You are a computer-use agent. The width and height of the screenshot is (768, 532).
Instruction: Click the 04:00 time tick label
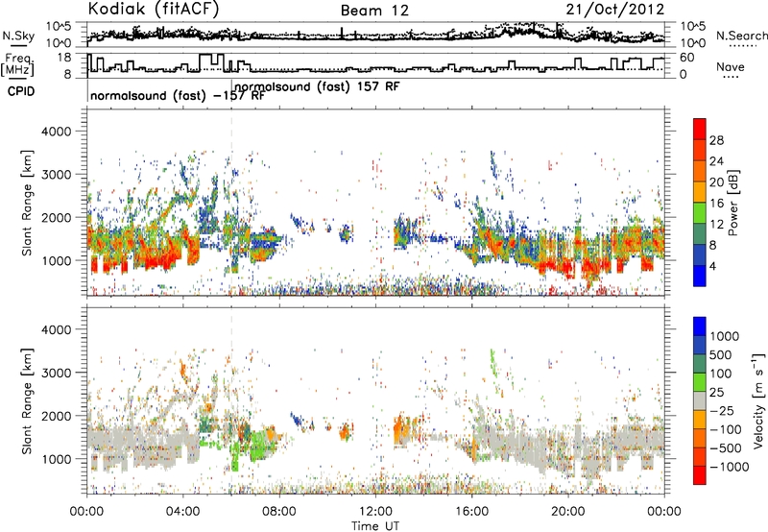183,512
